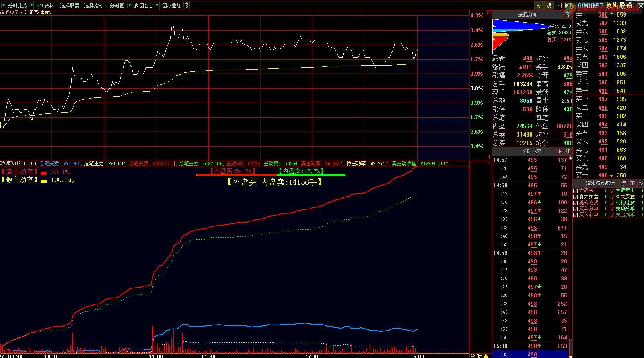
Task: Toggle the 大笔买入 checkbox
Action: [x=576, y=191]
